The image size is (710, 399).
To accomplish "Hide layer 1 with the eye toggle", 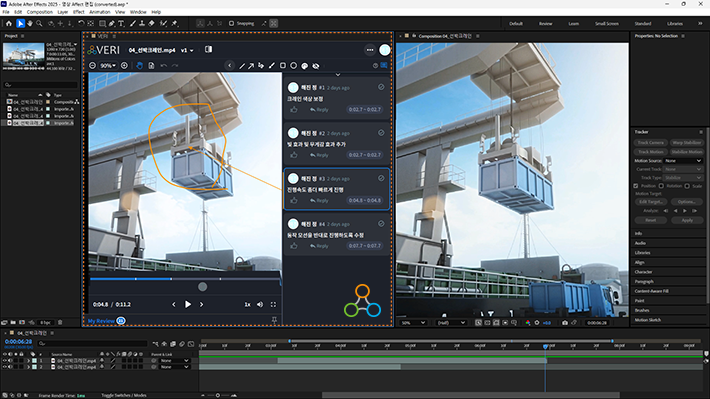I will (x=5, y=361).
